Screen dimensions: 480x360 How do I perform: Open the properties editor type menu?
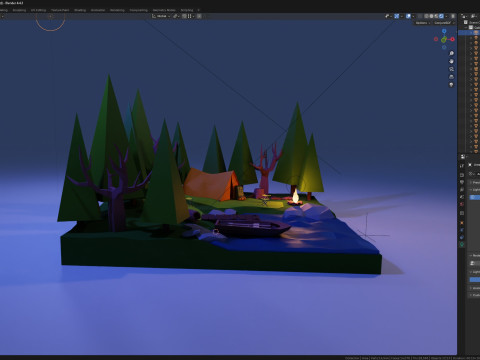[x=463, y=157]
